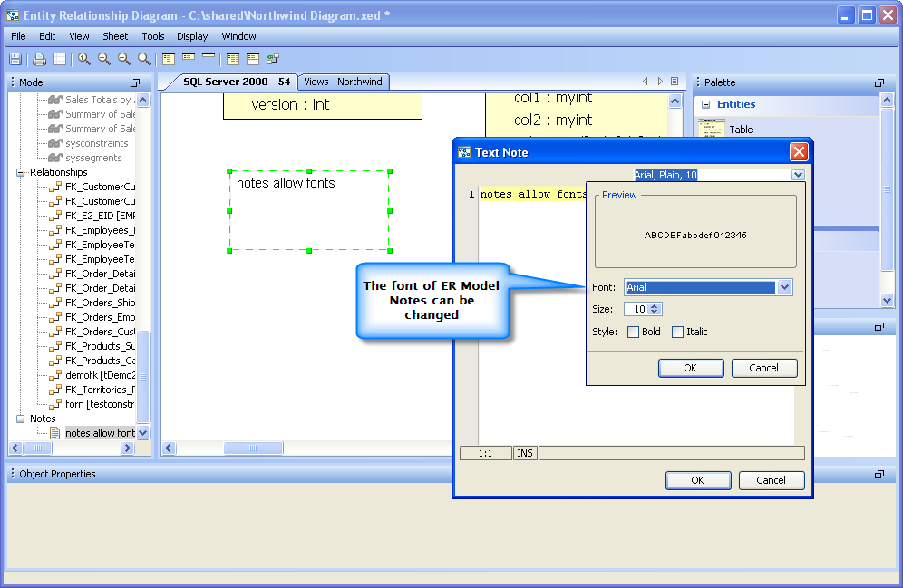Click the sysconstraints view icon
The width and height of the screenshot is (903, 588).
point(55,143)
